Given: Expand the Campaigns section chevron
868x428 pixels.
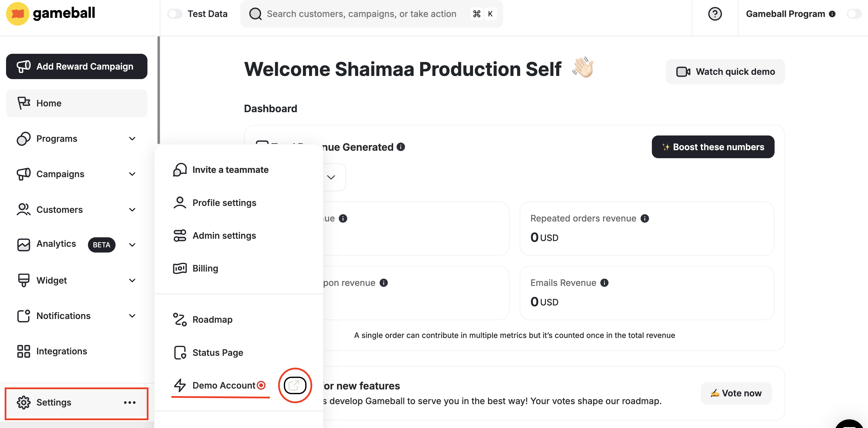Looking at the screenshot, I should coord(132,174).
